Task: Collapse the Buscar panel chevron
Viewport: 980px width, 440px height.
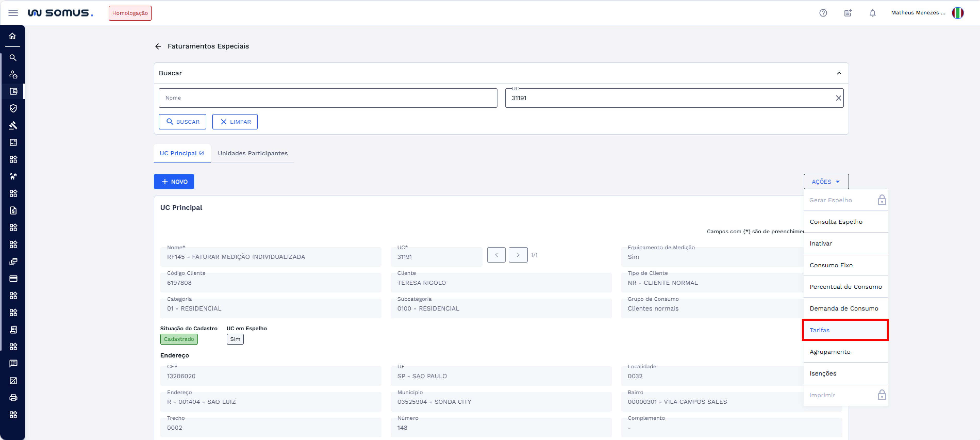Action: [839, 73]
